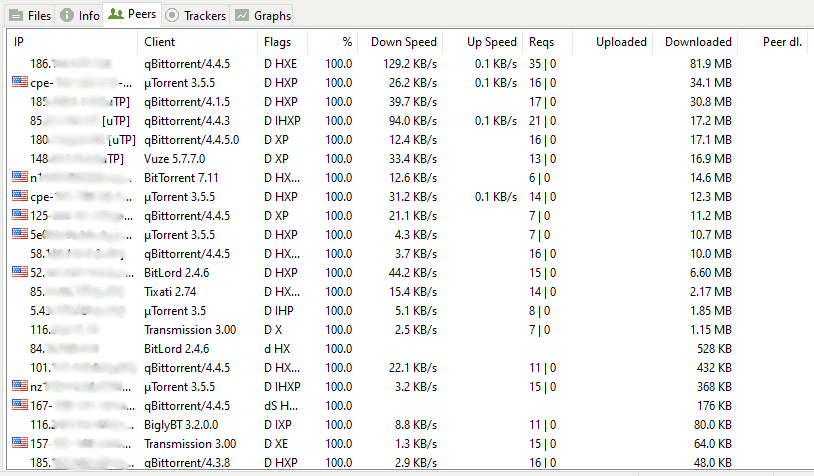Click the US flag on µTorrent 26.2 KB/s row
The width and height of the screenshot is (814, 476).
tap(20, 81)
